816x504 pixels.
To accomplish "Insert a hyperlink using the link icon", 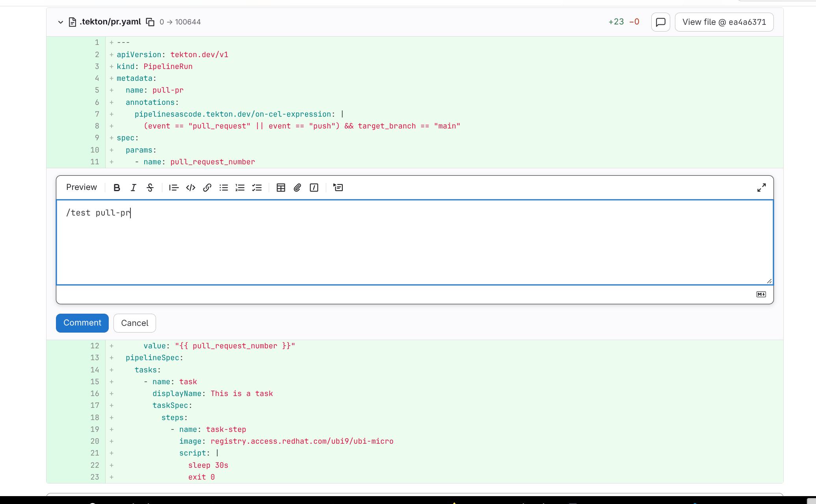I will [x=207, y=188].
